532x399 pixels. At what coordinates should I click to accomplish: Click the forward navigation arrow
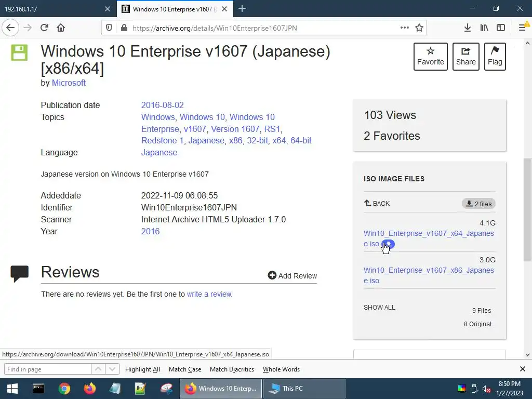point(28,28)
